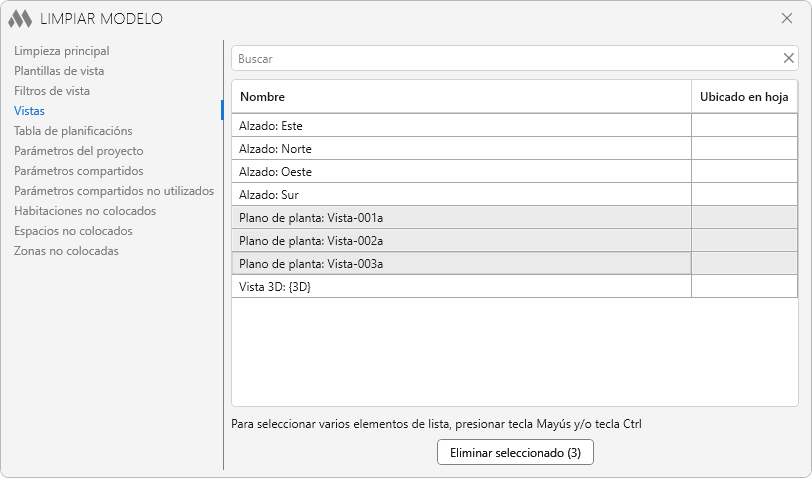
Task: Open Parámetros del proyecto section
Action: tap(79, 151)
